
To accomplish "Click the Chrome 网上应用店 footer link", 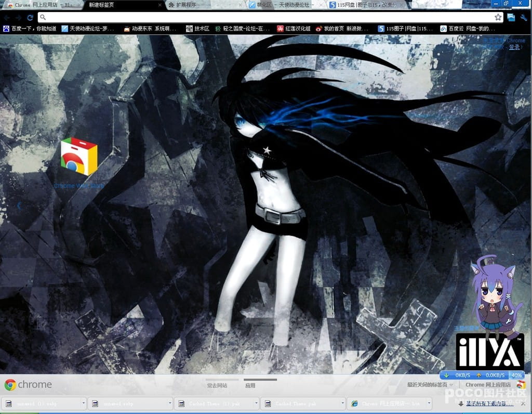I will [x=488, y=385].
